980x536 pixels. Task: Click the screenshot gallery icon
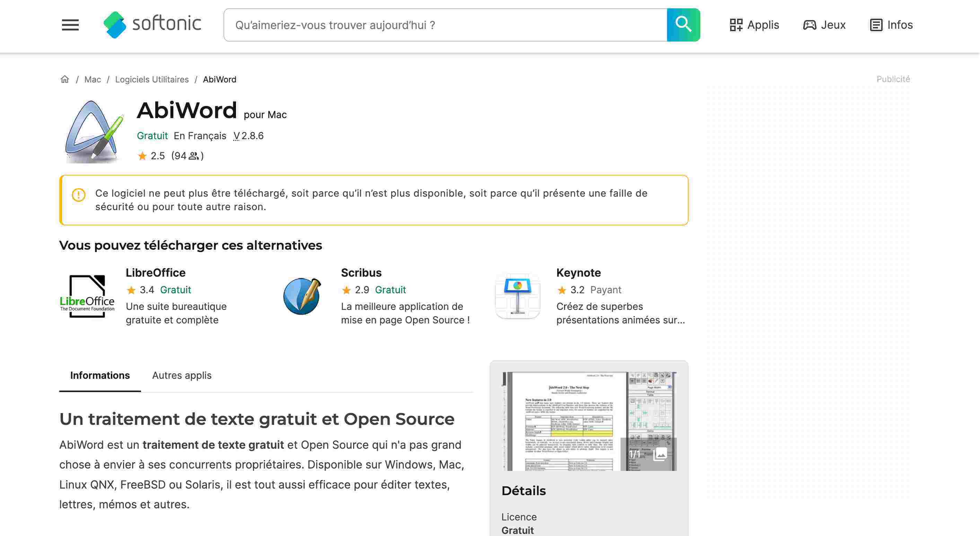click(660, 454)
